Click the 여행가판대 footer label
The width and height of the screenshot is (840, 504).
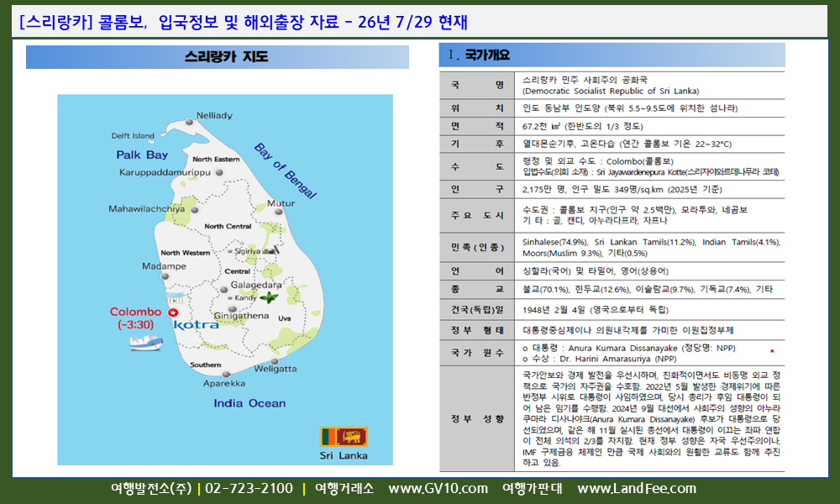coord(533,489)
